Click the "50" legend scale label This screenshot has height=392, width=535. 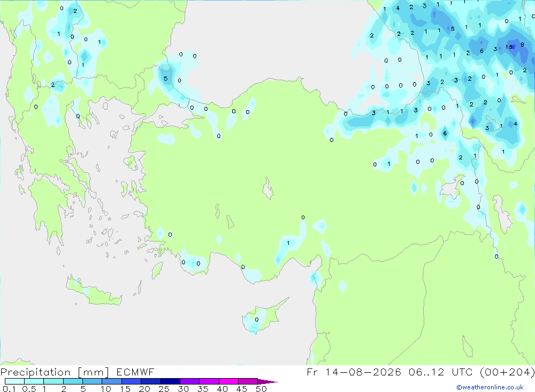pos(262,389)
